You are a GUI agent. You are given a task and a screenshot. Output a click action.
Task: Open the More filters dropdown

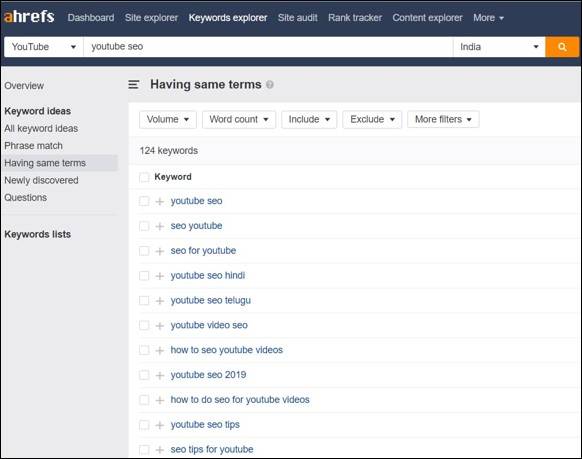pos(443,119)
